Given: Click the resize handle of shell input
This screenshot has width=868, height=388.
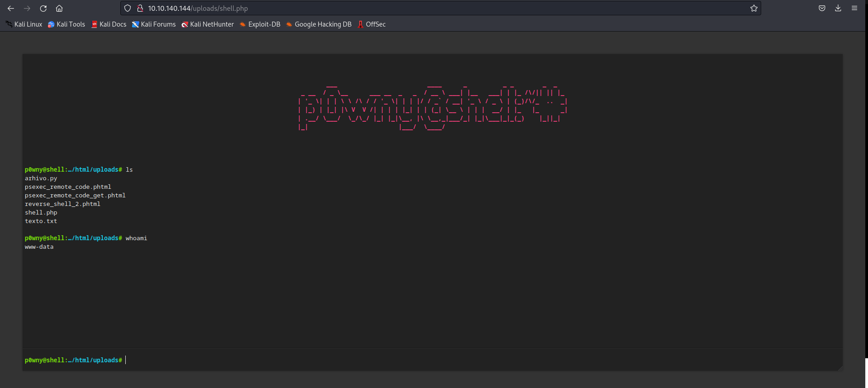Looking at the screenshot, I should point(840,368).
